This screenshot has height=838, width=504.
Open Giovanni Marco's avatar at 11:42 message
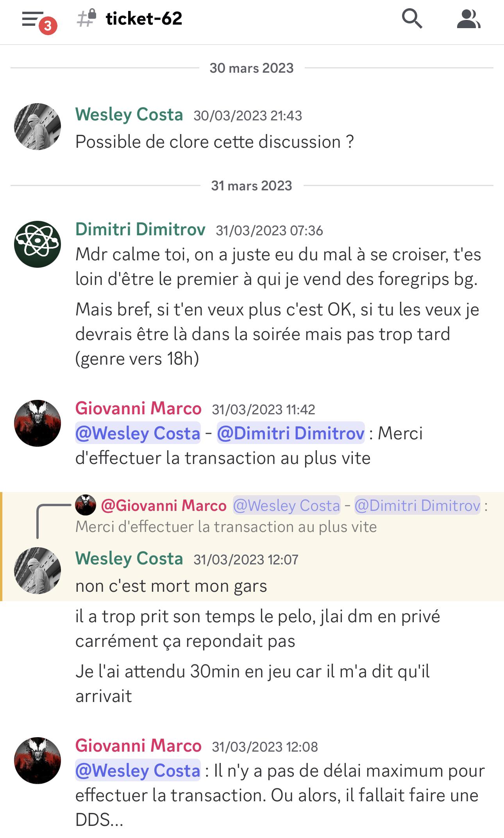(38, 423)
